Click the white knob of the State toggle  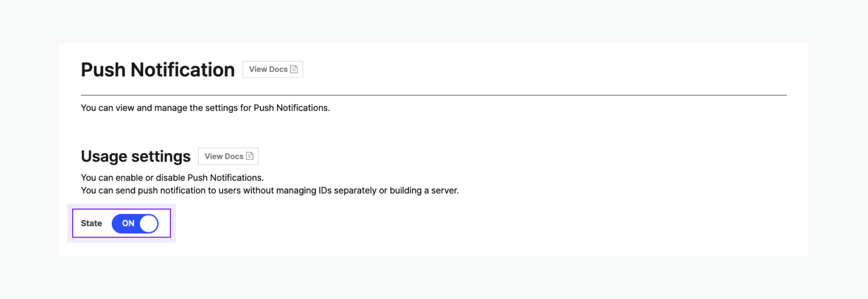click(149, 223)
